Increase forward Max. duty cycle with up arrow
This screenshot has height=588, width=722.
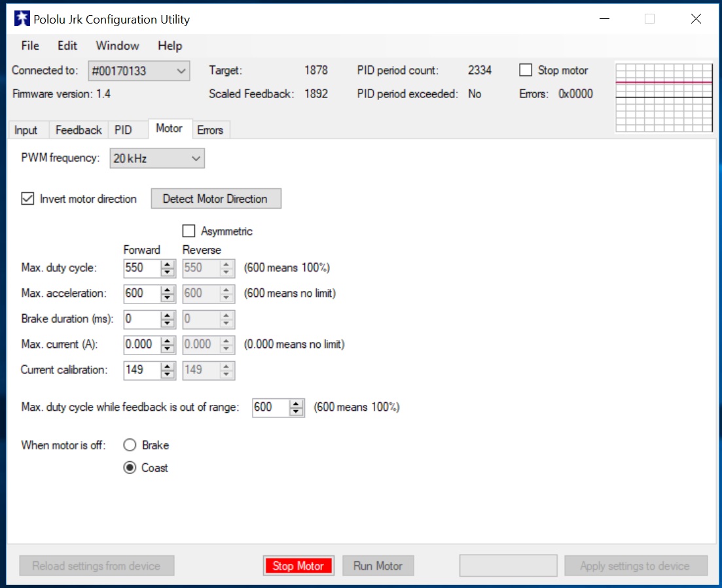(x=168, y=264)
